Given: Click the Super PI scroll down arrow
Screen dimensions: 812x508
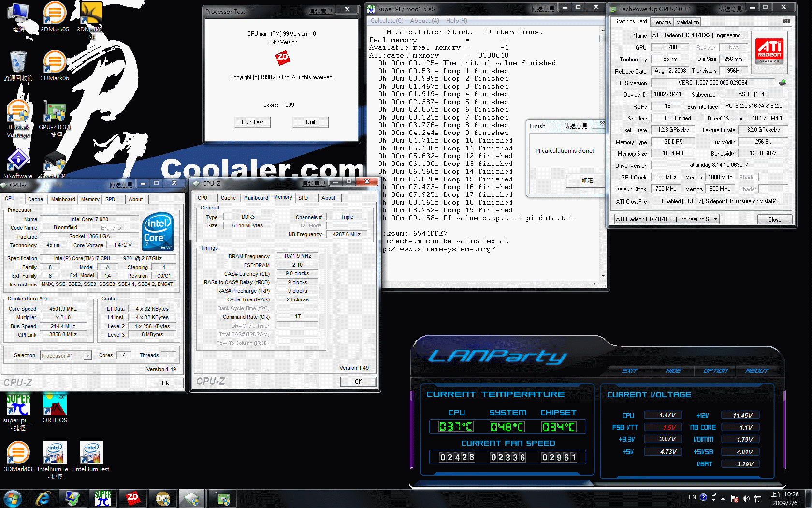Looking at the screenshot, I should tap(602, 276).
